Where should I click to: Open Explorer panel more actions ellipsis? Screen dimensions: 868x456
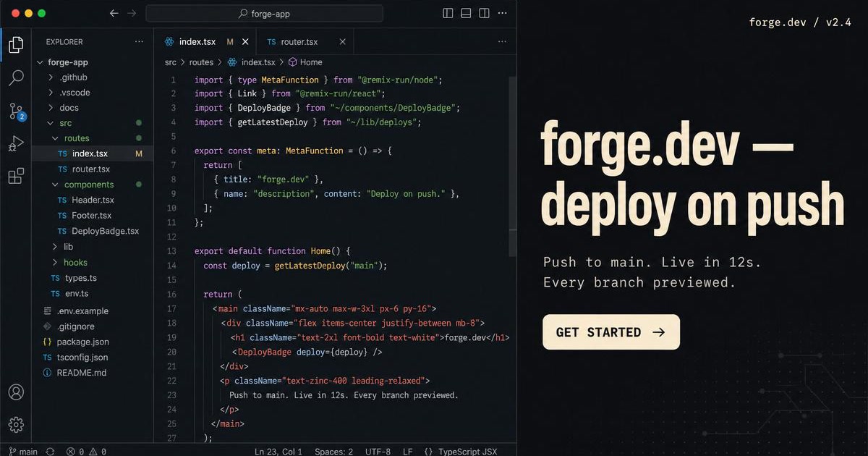tap(139, 42)
